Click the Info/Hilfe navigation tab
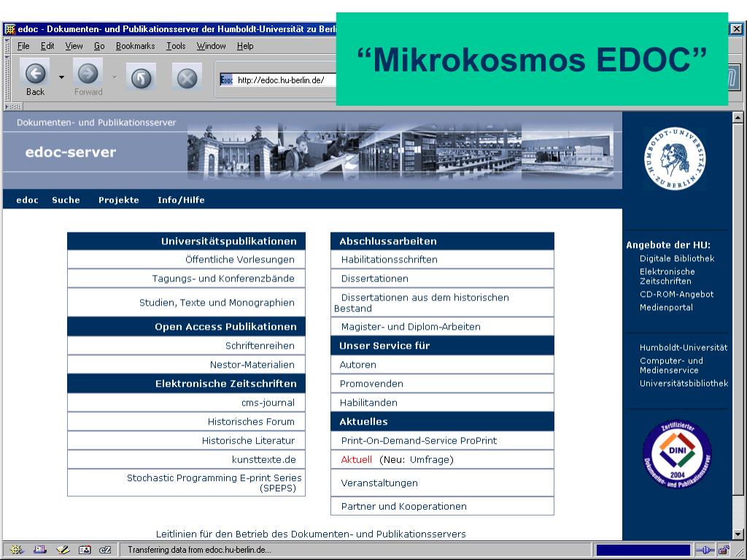Viewport: 747px width, 560px height. click(x=181, y=200)
